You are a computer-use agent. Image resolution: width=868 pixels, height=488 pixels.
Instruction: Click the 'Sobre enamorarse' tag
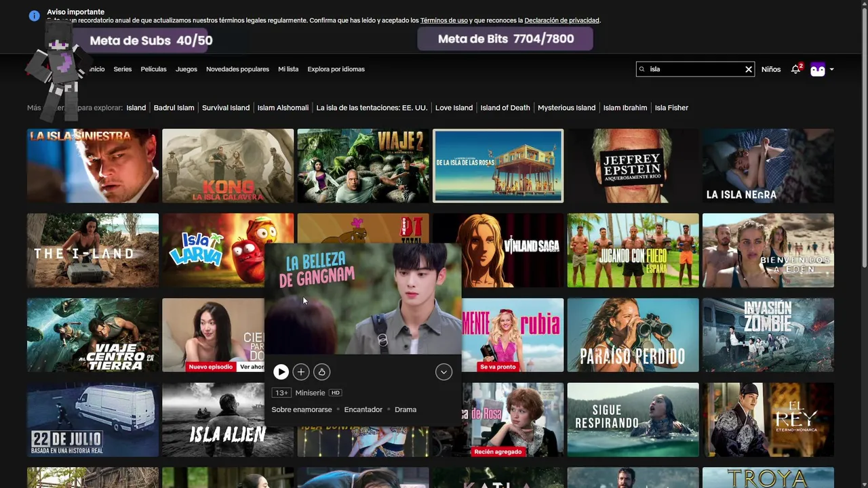(302, 409)
